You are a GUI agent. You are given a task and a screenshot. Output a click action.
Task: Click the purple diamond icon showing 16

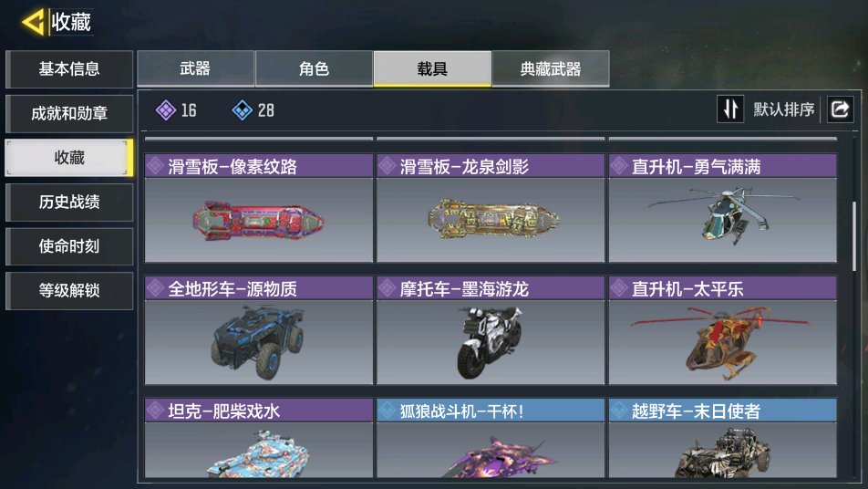pyautogui.click(x=166, y=110)
